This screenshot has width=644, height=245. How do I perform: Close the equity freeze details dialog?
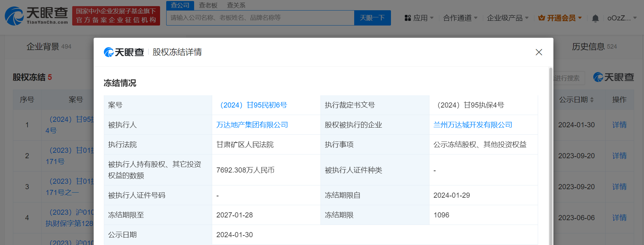point(539,52)
